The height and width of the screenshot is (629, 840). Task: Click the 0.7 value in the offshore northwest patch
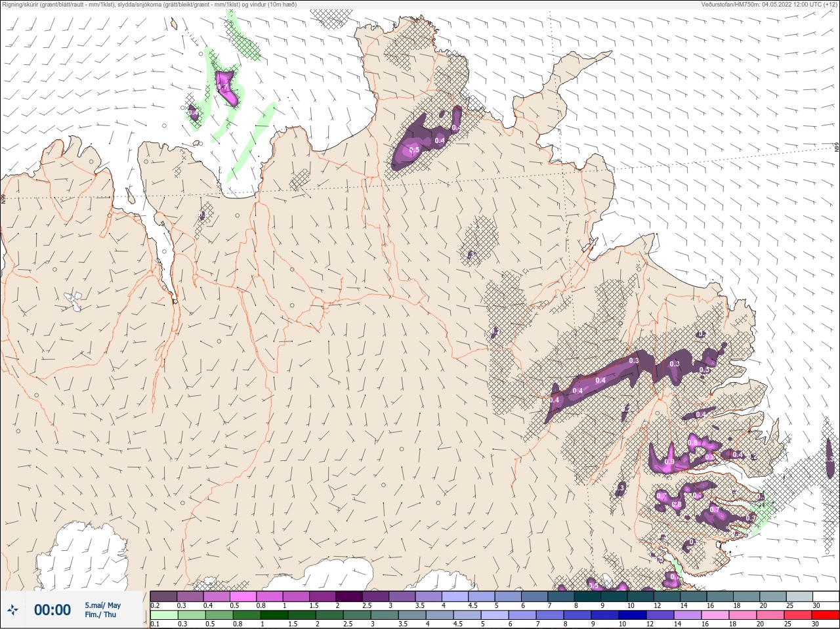click(222, 87)
